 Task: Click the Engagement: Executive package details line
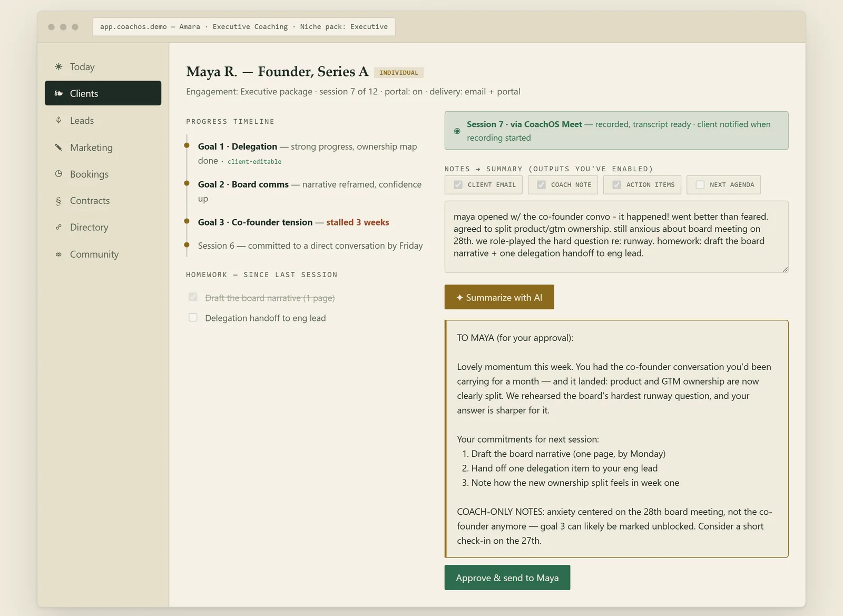(353, 92)
